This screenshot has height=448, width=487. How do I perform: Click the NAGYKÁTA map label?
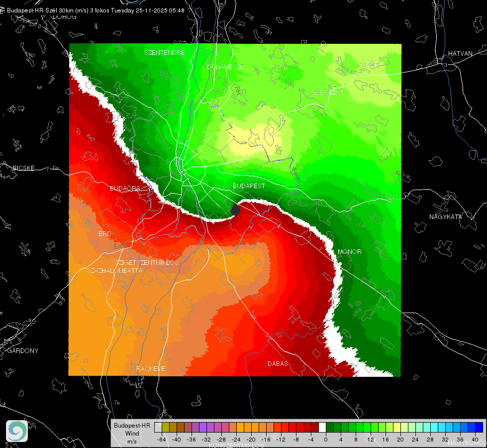(446, 217)
